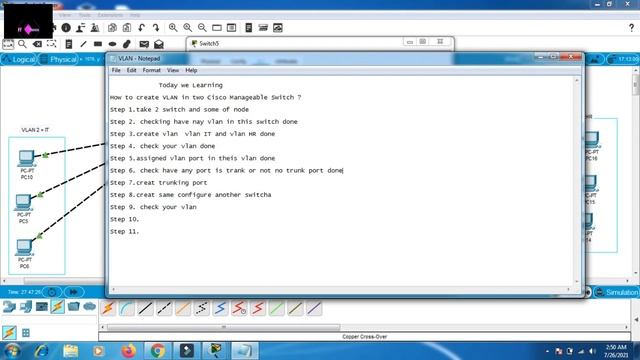The width and height of the screenshot is (640, 360).
Task: Select the olive IoT custom cable
Action: click(296, 308)
